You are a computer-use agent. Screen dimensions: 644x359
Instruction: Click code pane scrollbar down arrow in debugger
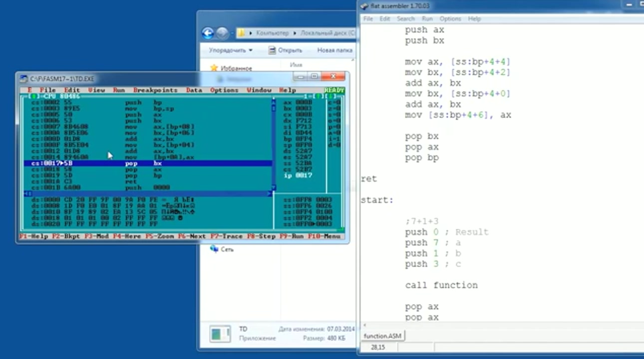point(273,187)
